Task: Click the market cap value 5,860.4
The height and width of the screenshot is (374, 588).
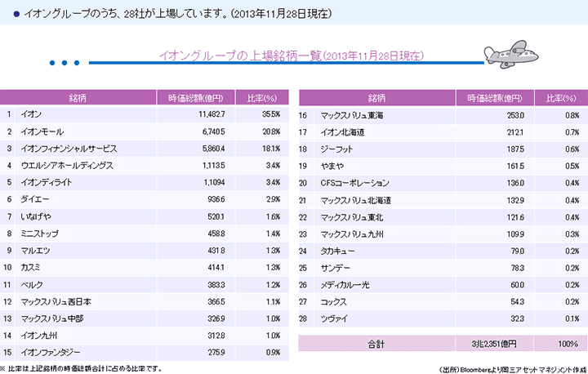Action: coord(214,149)
